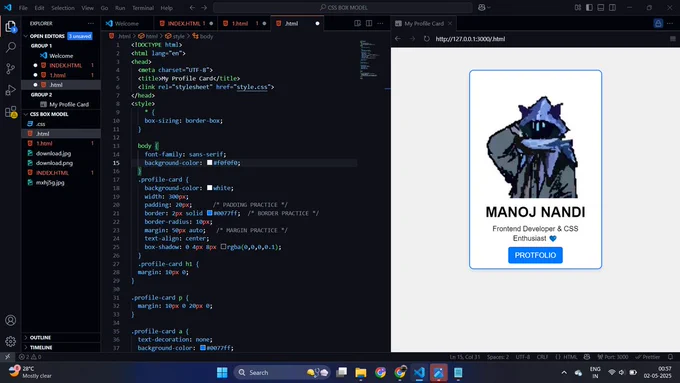Open the Run and Debug view
Image resolution: width=680 pixels, height=383 pixels.
[x=10, y=90]
